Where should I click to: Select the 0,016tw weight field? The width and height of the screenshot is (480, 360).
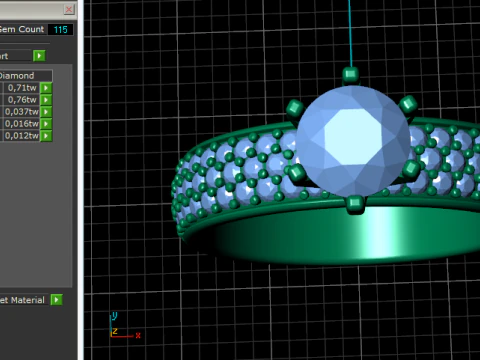pos(21,124)
